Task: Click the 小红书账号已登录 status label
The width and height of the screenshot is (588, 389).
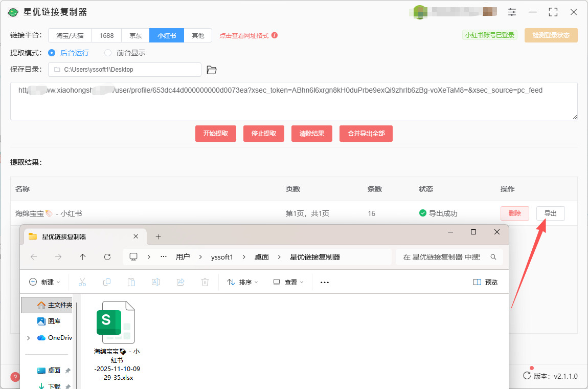Action: [490, 35]
